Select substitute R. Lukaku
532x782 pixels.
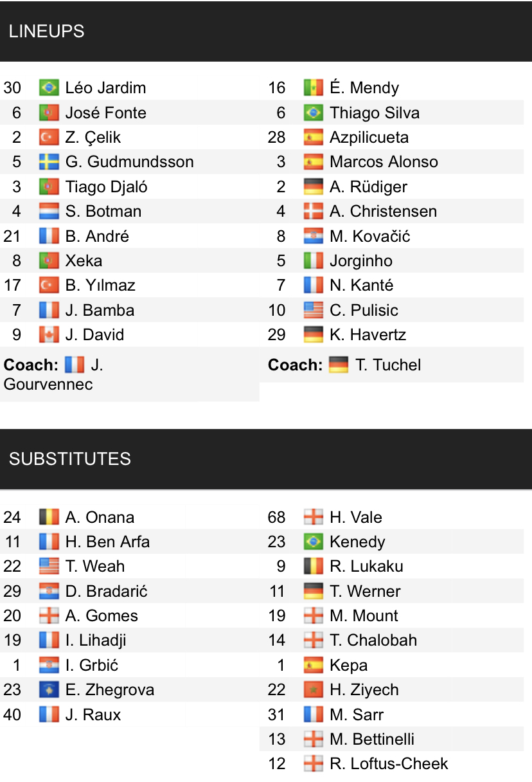tap(366, 566)
